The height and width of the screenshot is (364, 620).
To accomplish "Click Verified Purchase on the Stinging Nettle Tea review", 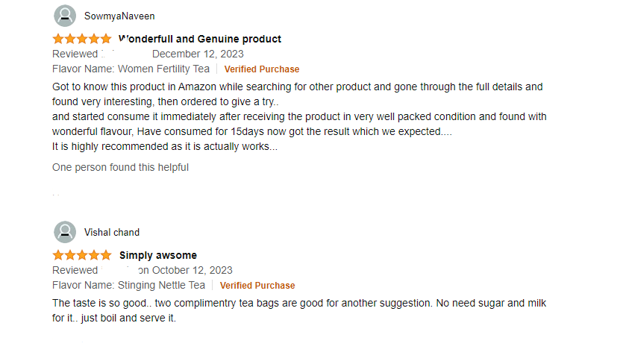I will [257, 286].
